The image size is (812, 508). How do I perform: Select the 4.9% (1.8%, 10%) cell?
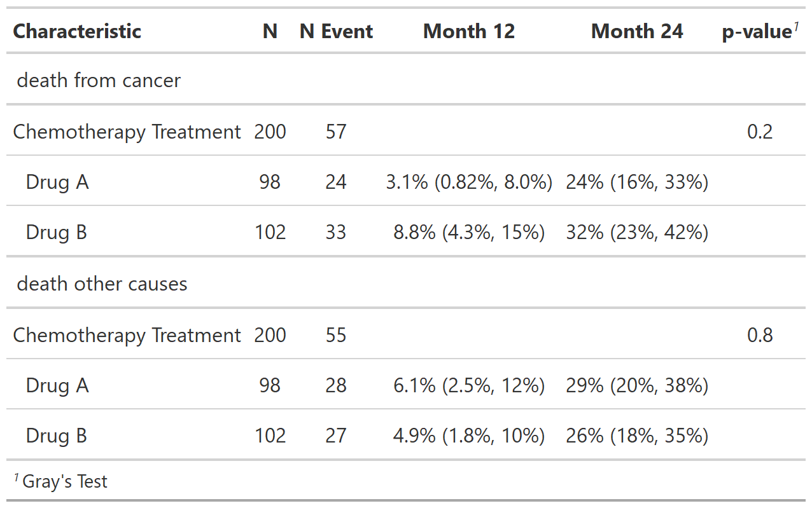coord(469,436)
